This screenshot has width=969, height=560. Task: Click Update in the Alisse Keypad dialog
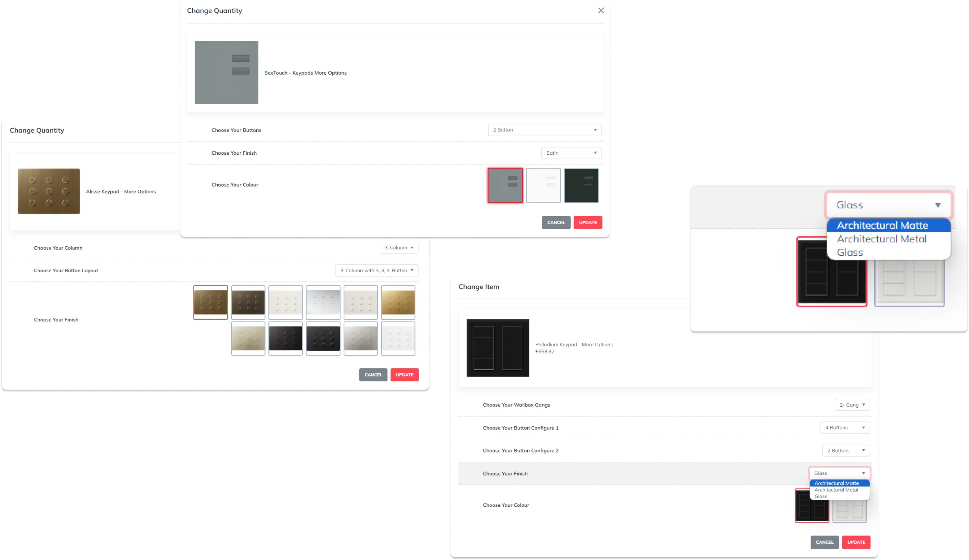click(x=404, y=375)
